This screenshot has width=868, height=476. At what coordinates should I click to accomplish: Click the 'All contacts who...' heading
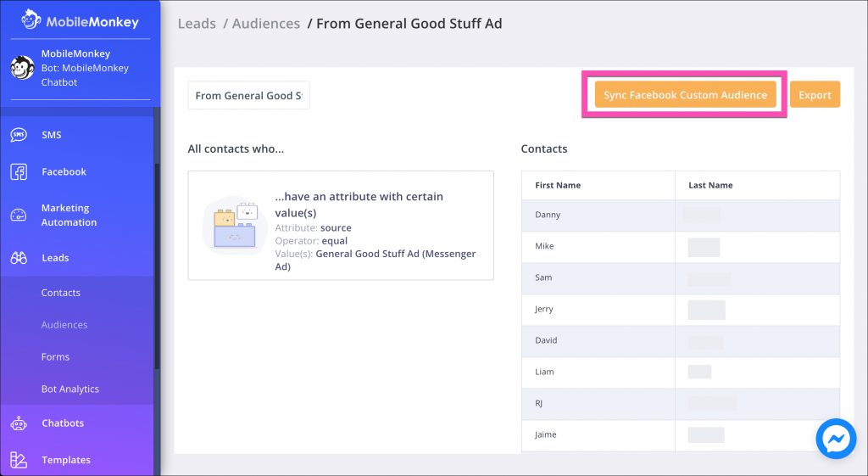click(236, 148)
